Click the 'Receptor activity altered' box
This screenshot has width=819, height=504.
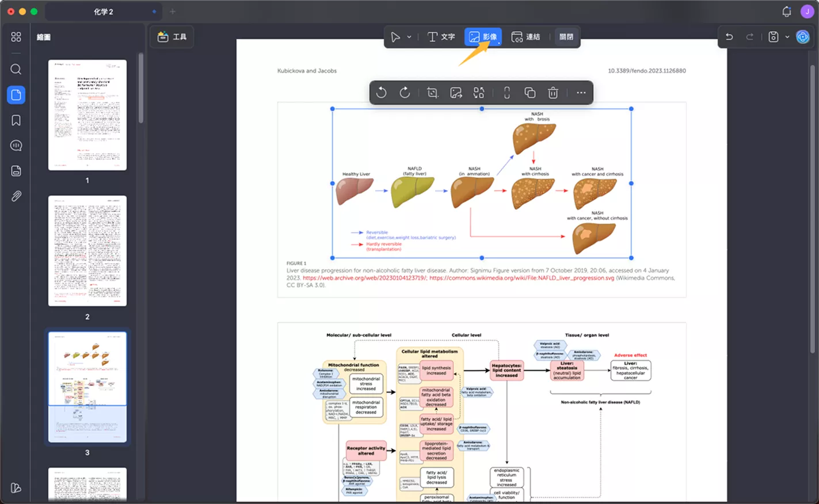point(366,450)
